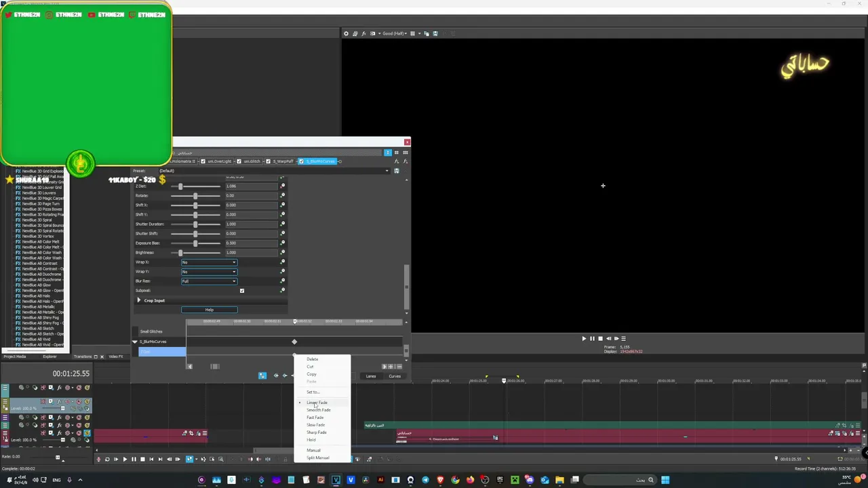
Task: Click Delete in the keyframe context menu
Action: (x=312, y=359)
